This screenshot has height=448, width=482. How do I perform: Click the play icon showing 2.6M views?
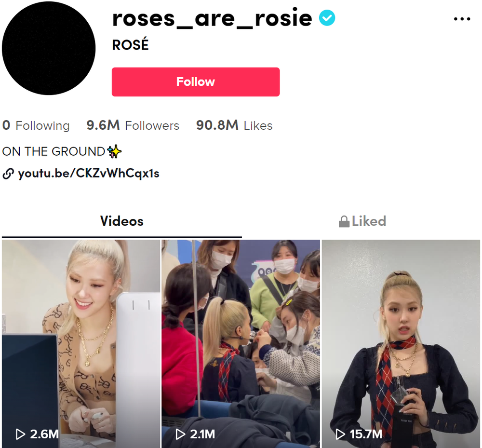click(20, 434)
